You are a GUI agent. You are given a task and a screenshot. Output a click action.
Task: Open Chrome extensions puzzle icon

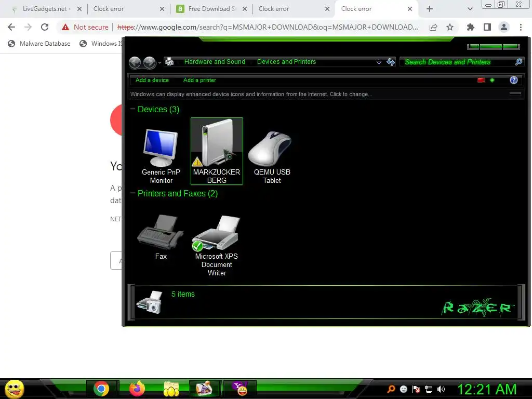coord(471,27)
